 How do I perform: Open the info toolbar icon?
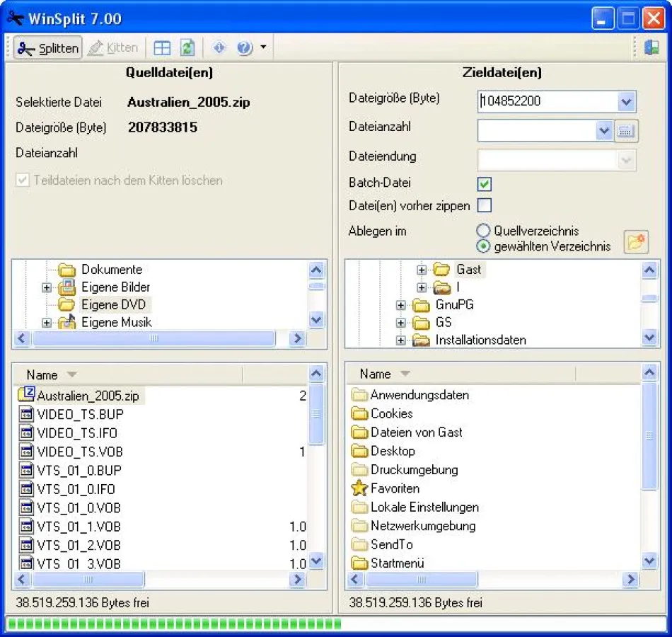tap(219, 47)
